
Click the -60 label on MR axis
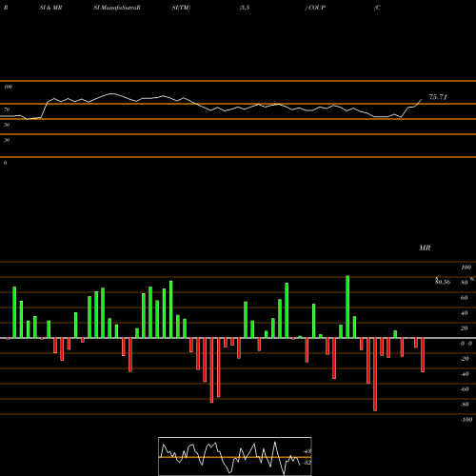465,389
